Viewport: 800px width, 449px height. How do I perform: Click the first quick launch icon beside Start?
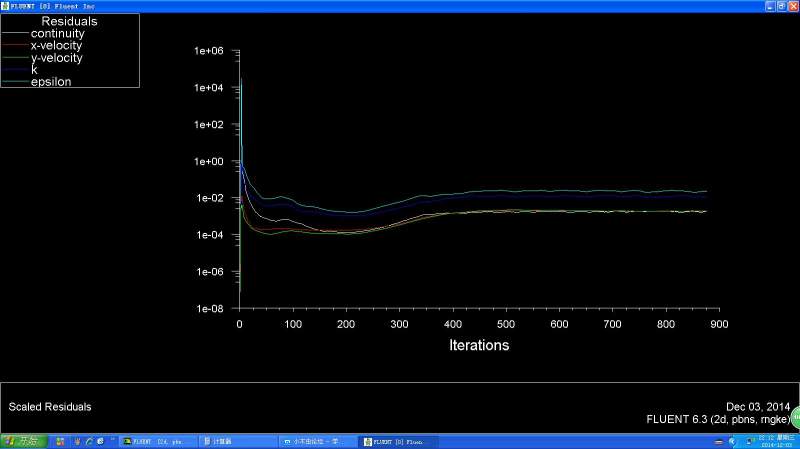coord(61,441)
